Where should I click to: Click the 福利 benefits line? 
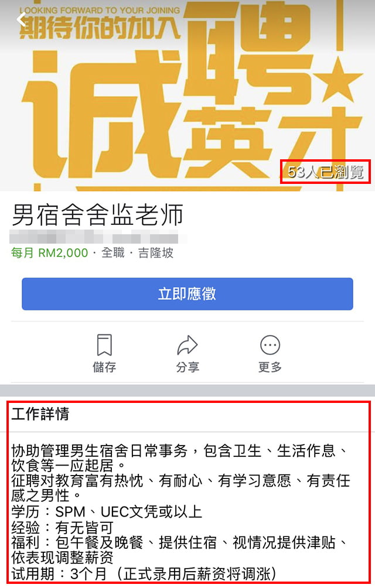coord(180,550)
